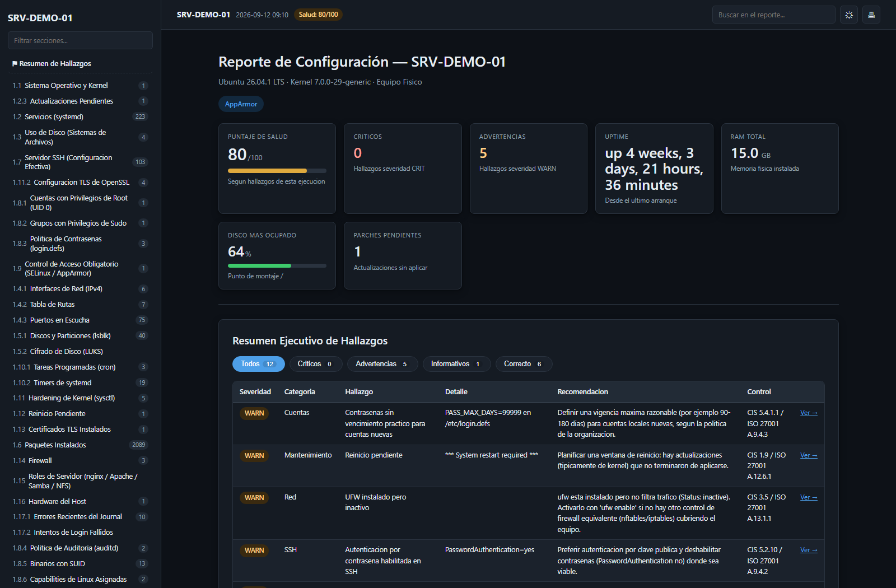Navigate to Servicios (systemd) section
Viewport: 896px width, 588px height.
pos(80,117)
